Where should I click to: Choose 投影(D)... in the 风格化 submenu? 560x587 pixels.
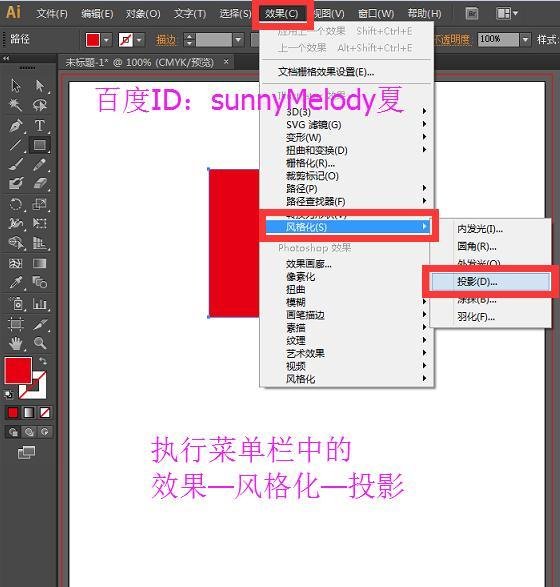[x=490, y=282]
